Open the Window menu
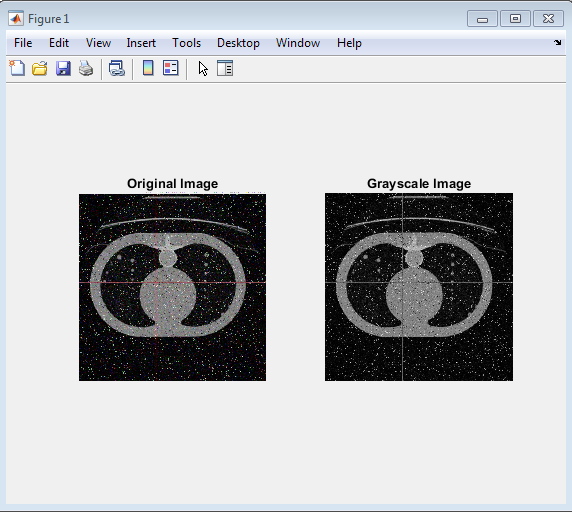Image resolution: width=572 pixels, height=514 pixels. pos(298,43)
